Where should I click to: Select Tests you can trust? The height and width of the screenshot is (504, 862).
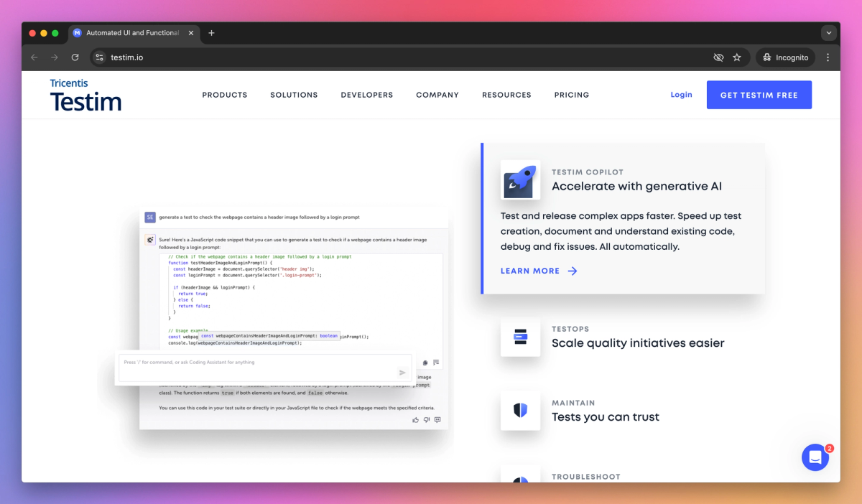click(606, 417)
